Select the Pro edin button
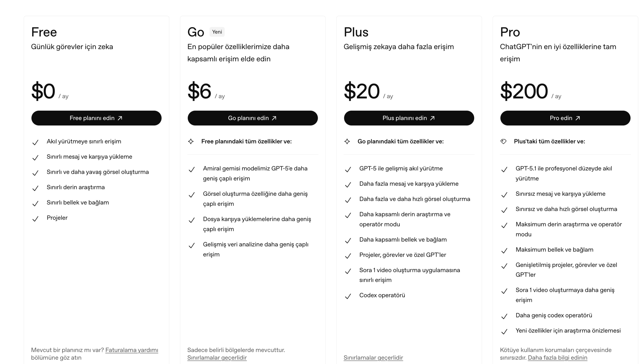The height and width of the screenshot is (364, 641). pyautogui.click(x=565, y=118)
